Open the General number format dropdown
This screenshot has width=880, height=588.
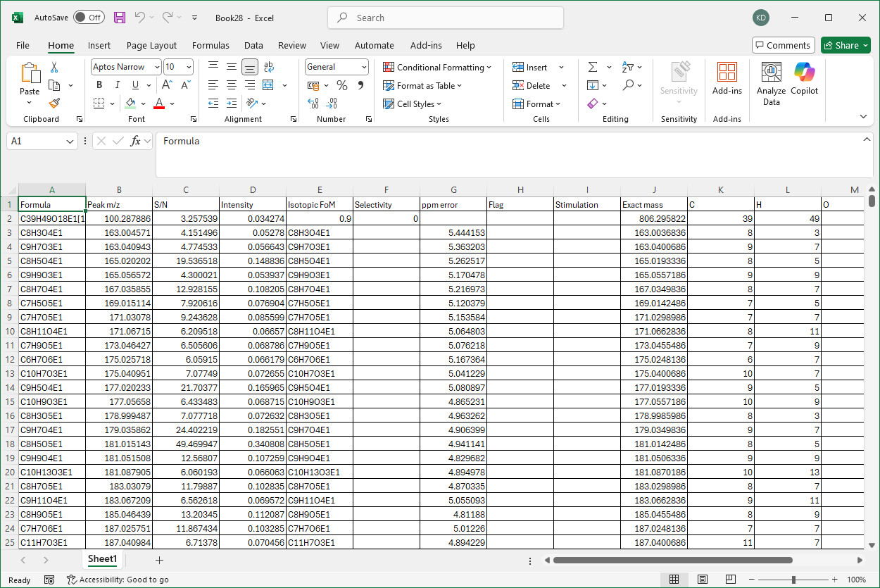[336, 66]
